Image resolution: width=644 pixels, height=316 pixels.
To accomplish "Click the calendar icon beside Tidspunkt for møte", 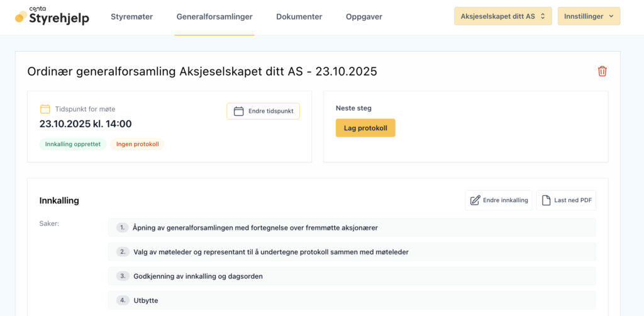I will click(45, 109).
